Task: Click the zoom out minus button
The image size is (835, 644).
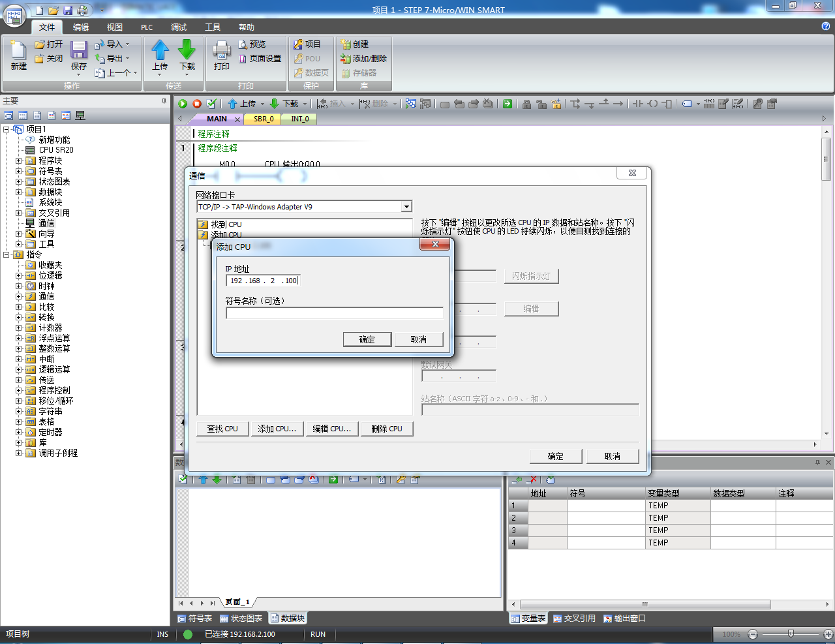Action: 753,634
